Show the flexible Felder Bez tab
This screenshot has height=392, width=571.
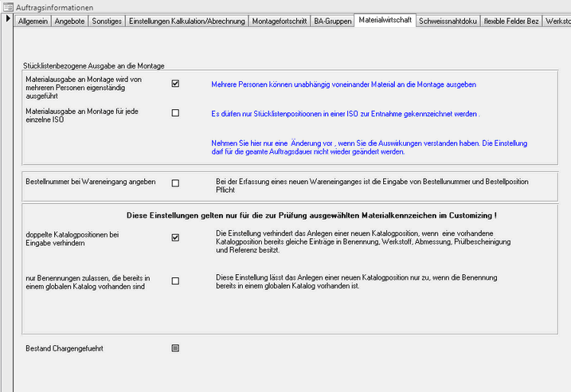(512, 22)
